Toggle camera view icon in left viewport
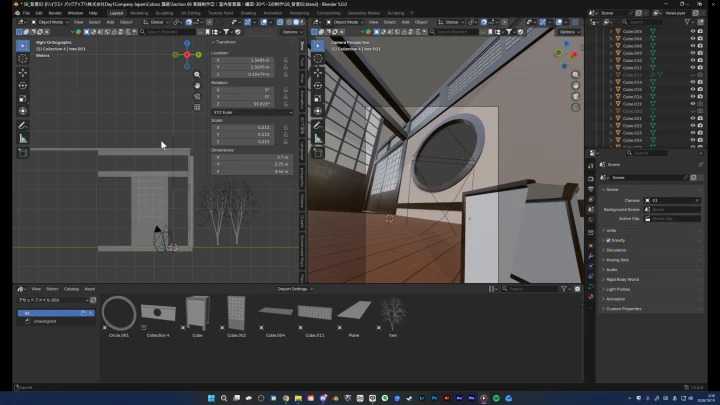 197,96
